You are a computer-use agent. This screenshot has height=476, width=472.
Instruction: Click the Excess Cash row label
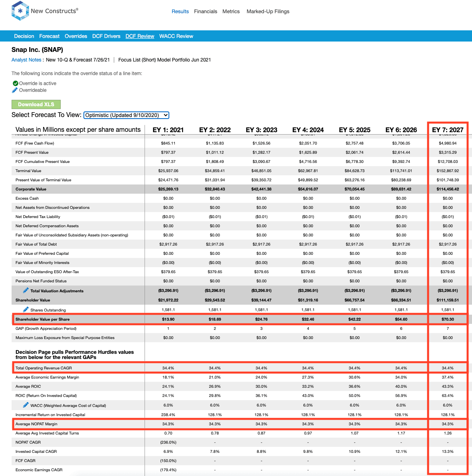coord(27,198)
